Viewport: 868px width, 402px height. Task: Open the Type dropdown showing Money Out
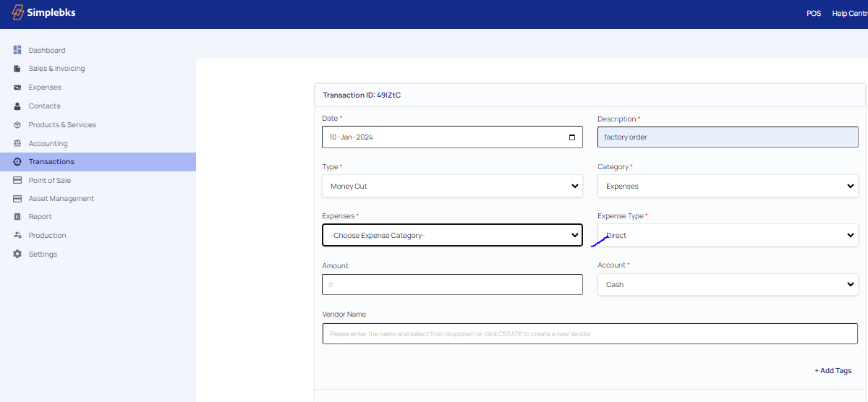tap(451, 187)
